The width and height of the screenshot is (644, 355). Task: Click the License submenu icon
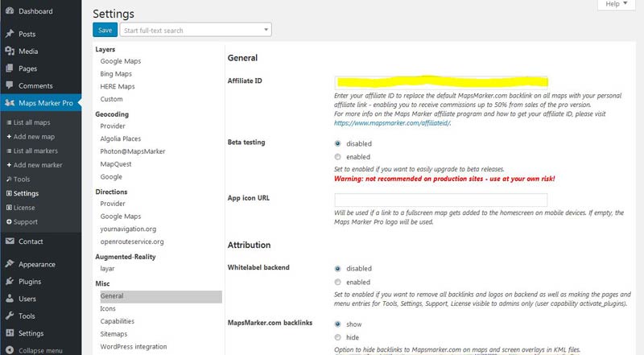pos(9,208)
